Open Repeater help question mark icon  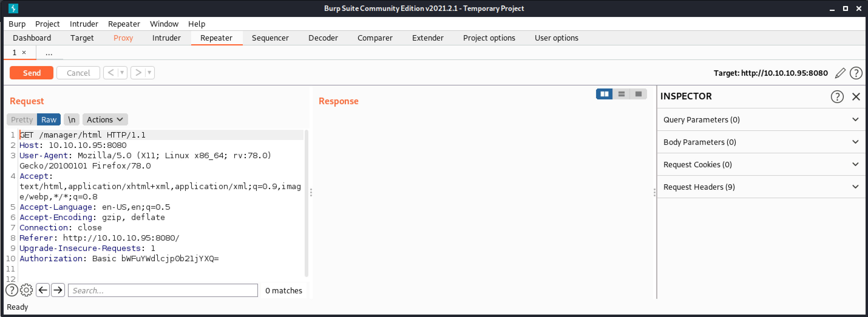pyautogui.click(x=856, y=73)
